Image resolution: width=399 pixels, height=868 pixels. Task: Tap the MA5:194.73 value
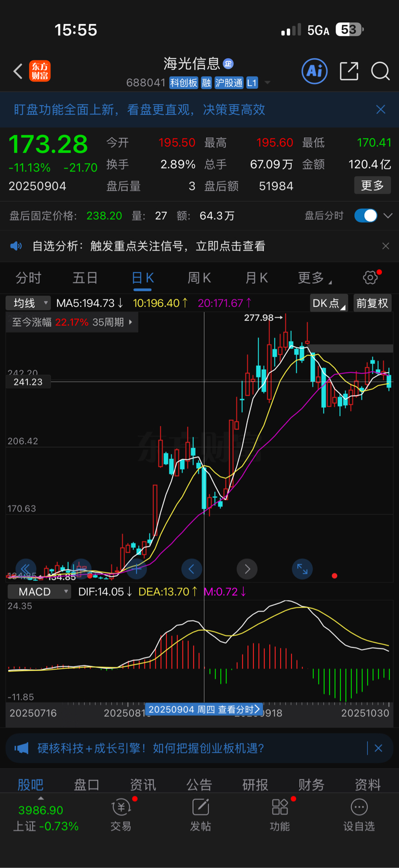tap(89, 303)
